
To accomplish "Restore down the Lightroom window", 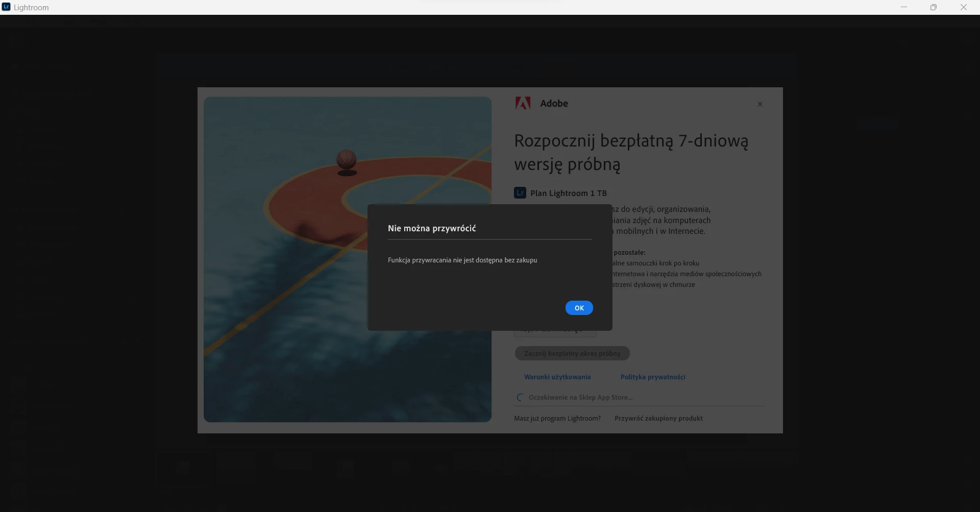I will tap(934, 7).
